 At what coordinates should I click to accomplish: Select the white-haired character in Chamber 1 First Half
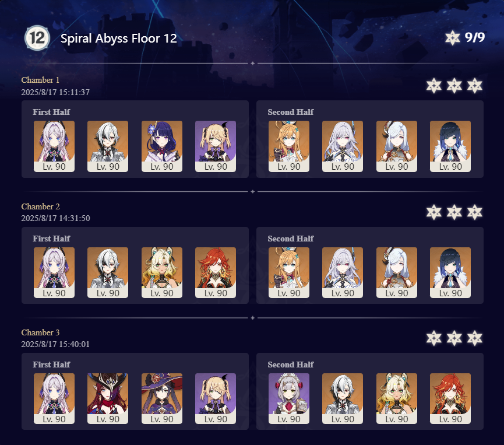pos(108,146)
